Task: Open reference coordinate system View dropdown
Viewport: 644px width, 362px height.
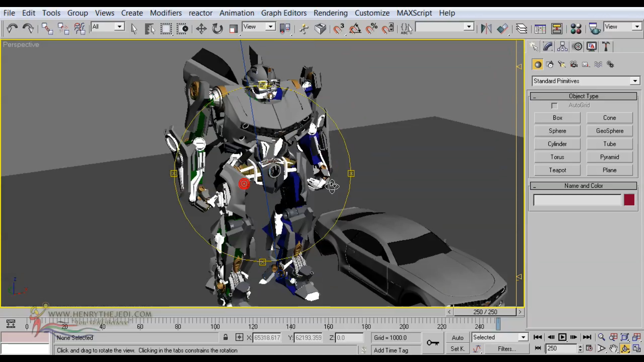Action: pyautogui.click(x=259, y=27)
